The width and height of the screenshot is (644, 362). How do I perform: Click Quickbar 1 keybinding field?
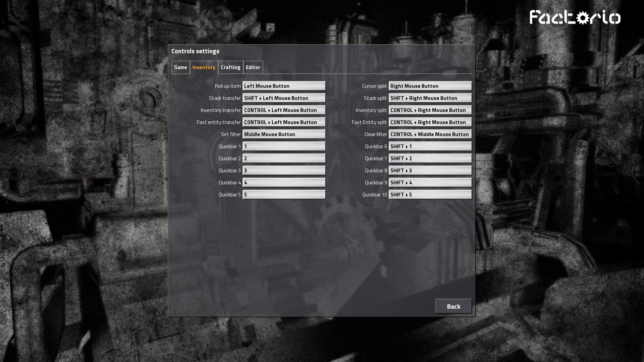coord(284,146)
